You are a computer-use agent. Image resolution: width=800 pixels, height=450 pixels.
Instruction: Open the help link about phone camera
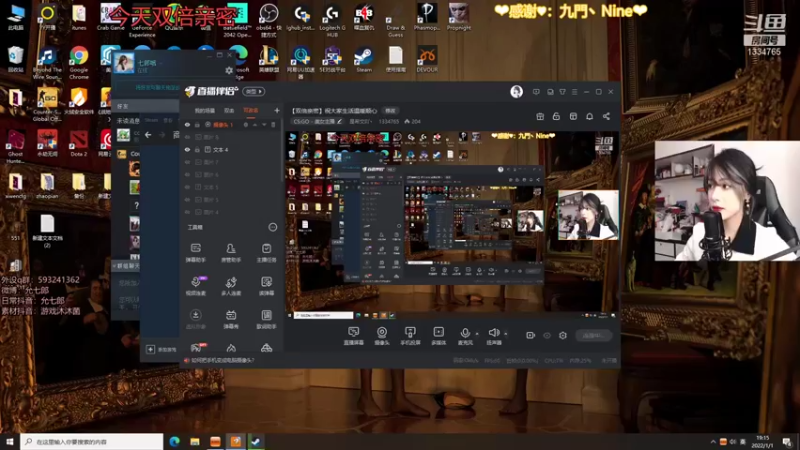[x=222, y=360]
